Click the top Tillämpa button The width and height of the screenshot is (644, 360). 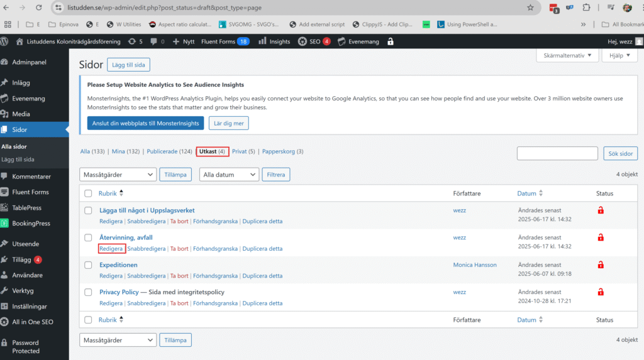(175, 175)
